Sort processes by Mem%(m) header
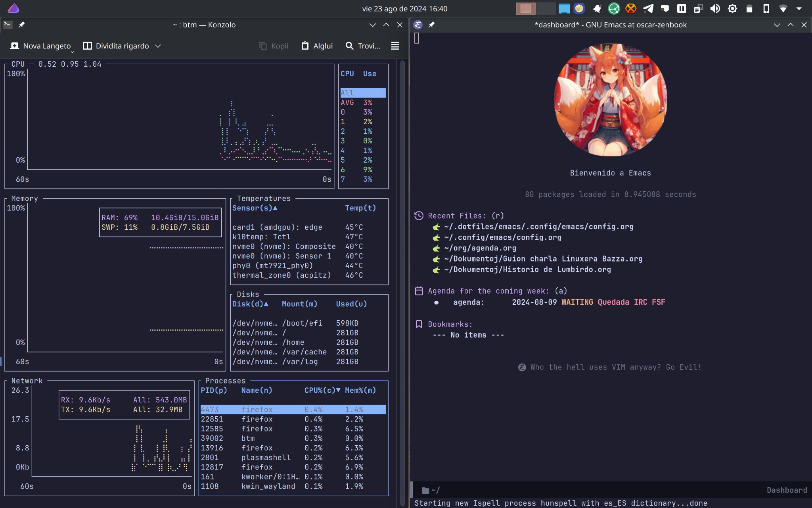 [x=360, y=391]
